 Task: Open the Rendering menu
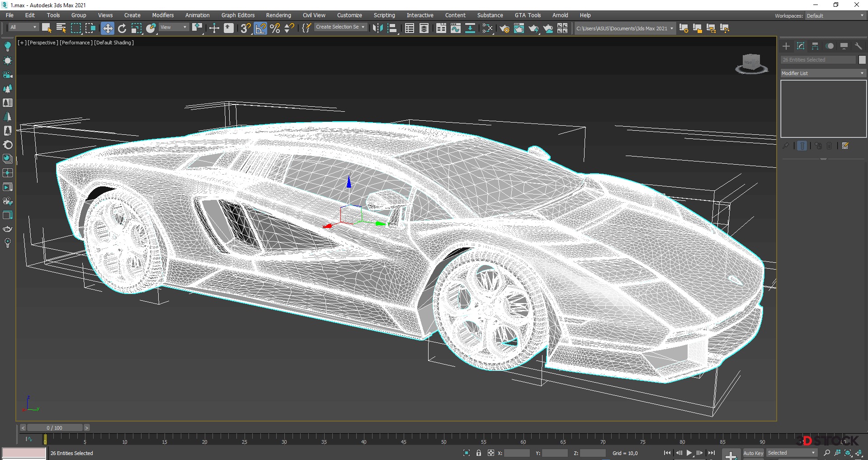tap(278, 15)
